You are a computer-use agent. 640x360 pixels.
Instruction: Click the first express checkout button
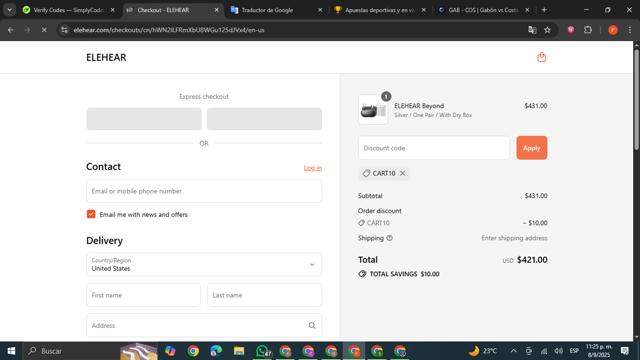[144, 119]
